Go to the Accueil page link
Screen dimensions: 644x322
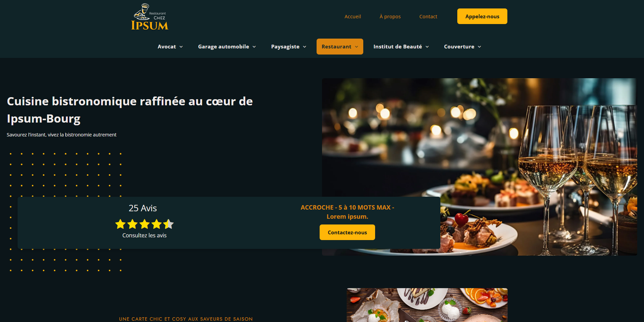pyautogui.click(x=352, y=16)
